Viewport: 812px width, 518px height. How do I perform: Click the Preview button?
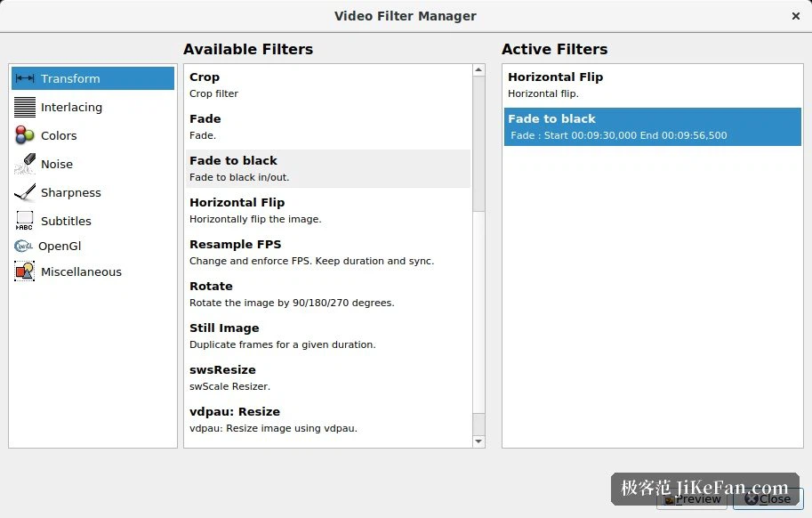point(692,498)
